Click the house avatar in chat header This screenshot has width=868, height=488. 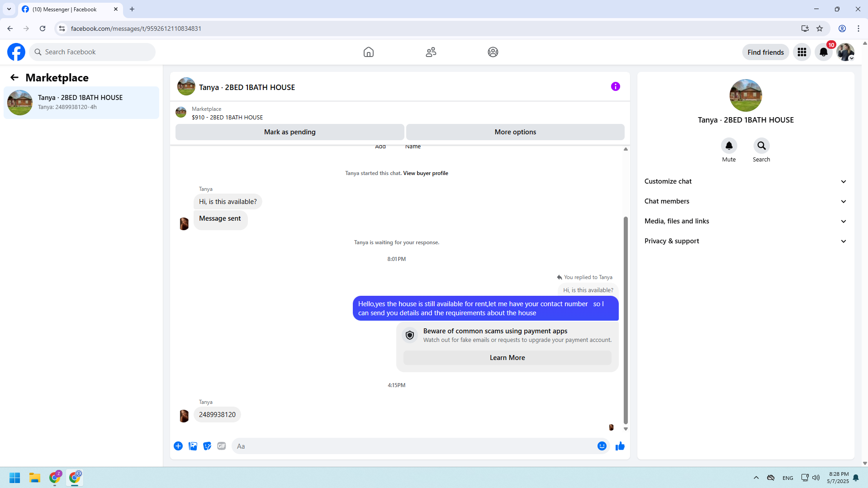pyautogui.click(x=186, y=86)
